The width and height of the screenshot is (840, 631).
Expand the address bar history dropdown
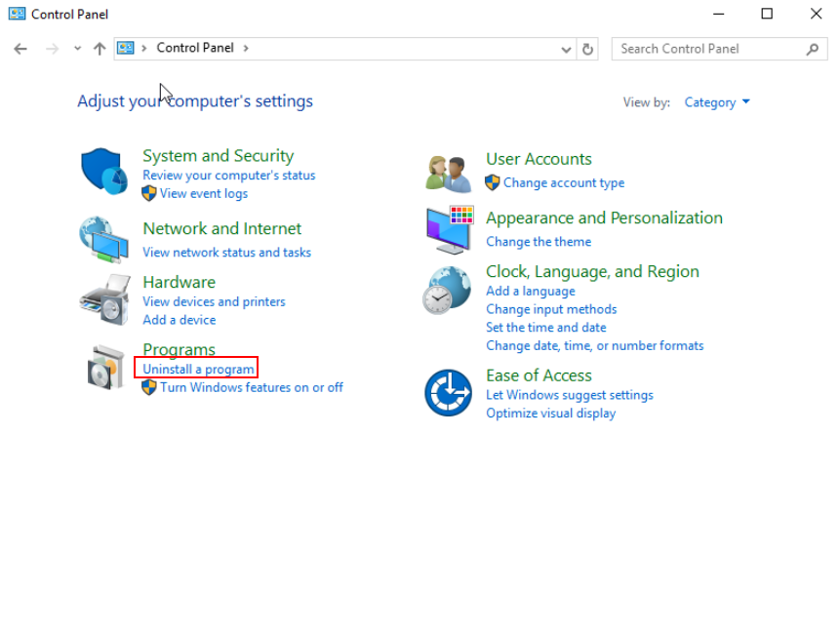click(x=566, y=50)
